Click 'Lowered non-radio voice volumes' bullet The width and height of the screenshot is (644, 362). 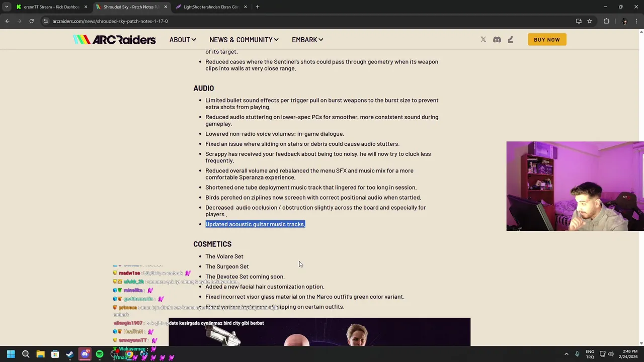275,134
